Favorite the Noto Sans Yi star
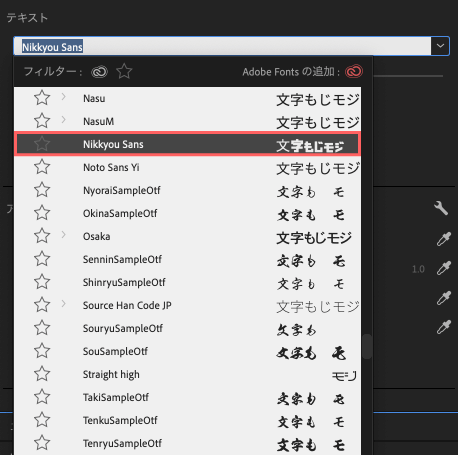 point(42,167)
